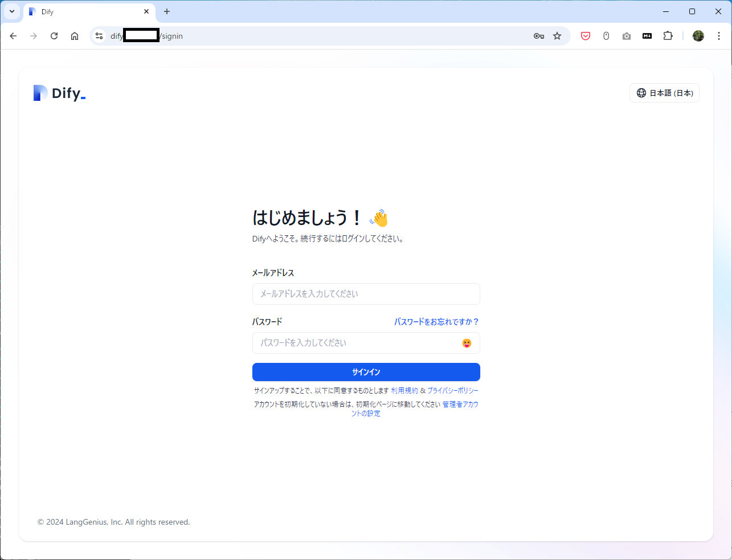Click the Dify welcome subtitle text

tap(329, 239)
